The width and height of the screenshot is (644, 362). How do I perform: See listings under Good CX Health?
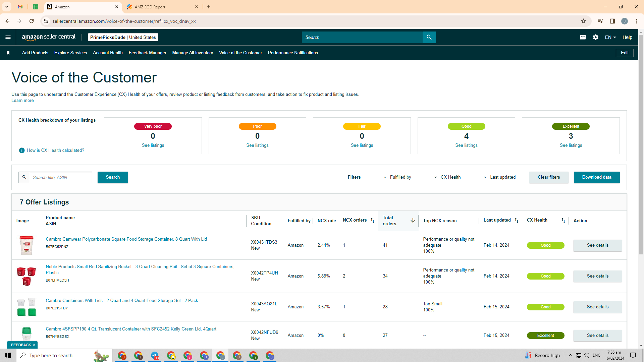point(466,145)
